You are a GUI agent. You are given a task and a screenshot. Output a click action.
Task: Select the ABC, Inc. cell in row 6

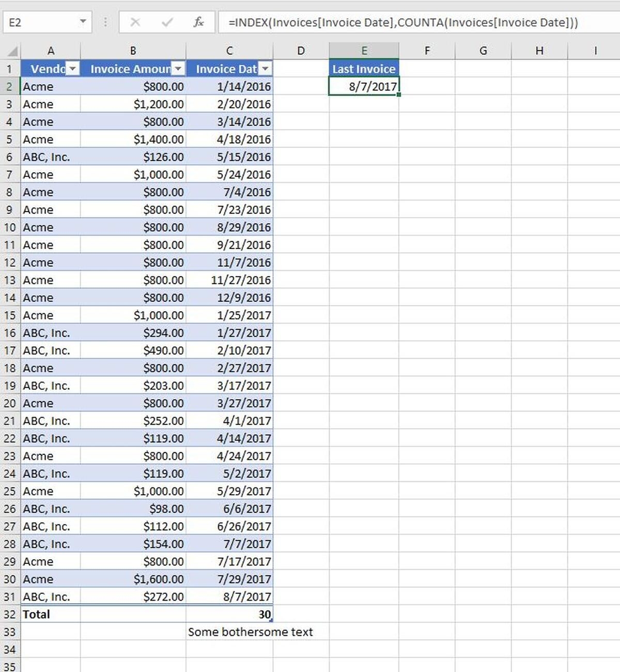tap(51, 157)
